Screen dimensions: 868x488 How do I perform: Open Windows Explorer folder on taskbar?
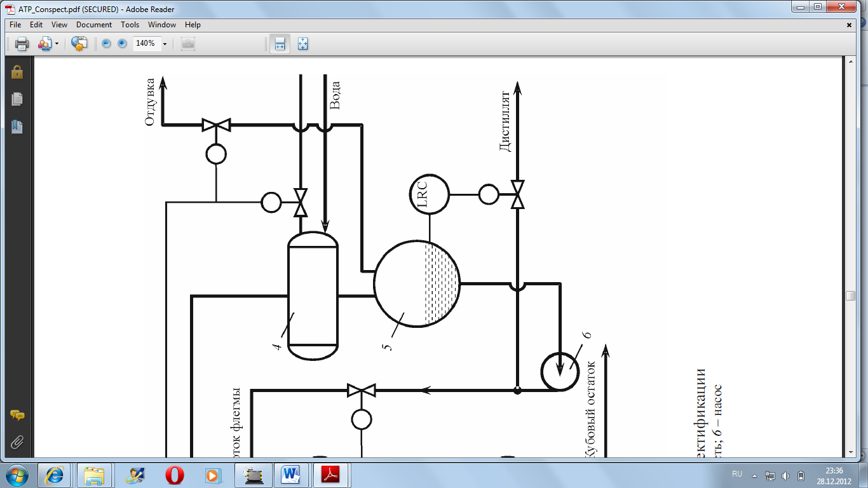coord(94,475)
